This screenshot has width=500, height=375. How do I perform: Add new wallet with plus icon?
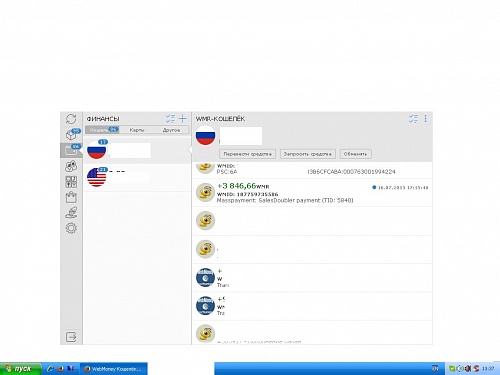tap(183, 119)
